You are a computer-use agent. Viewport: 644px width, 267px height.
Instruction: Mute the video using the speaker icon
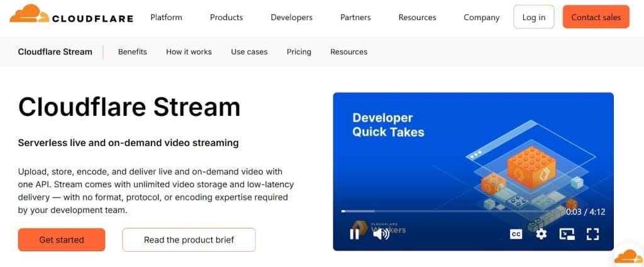[x=381, y=234]
